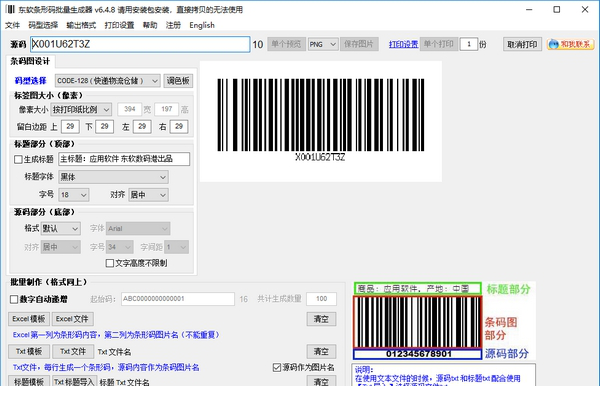This screenshot has width=600, height=401.
Task: Open the 输出格式 menu
Action: tap(81, 25)
